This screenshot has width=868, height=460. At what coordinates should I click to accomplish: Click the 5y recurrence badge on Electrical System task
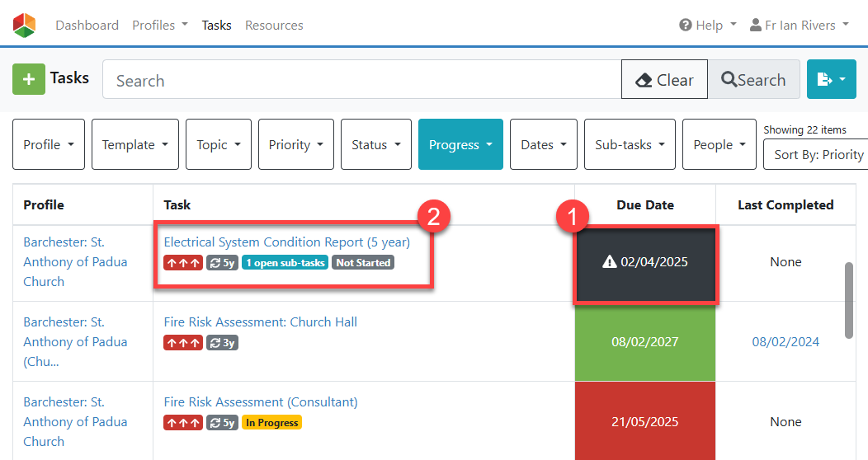(222, 263)
